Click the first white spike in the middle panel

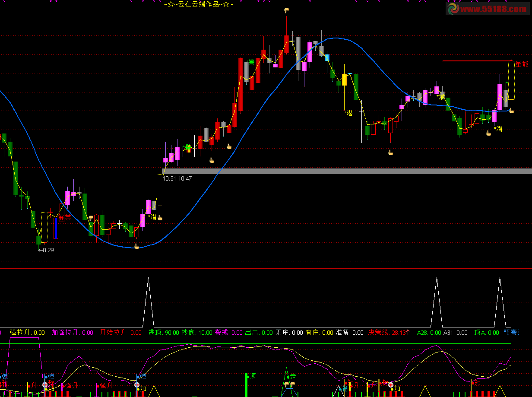[x=148, y=302]
